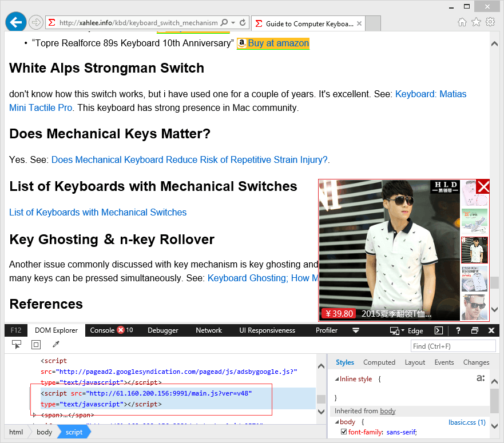Screen dimensions: 504x443
Task: Switch to the Debugger tab
Action: pyautogui.click(x=163, y=330)
